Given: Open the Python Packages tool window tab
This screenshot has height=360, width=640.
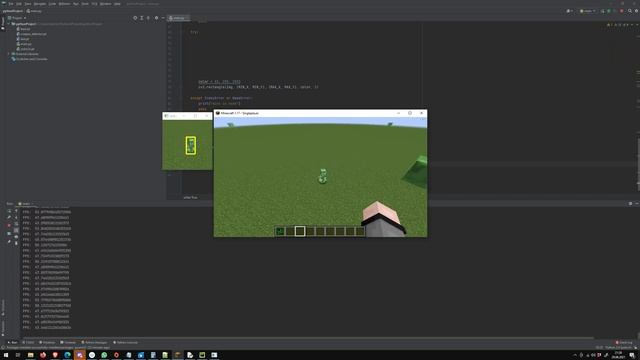Looking at the screenshot, I should tap(95, 342).
